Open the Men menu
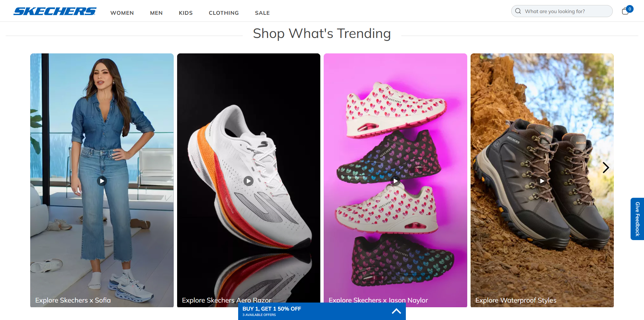The image size is (644, 320). 156,13
